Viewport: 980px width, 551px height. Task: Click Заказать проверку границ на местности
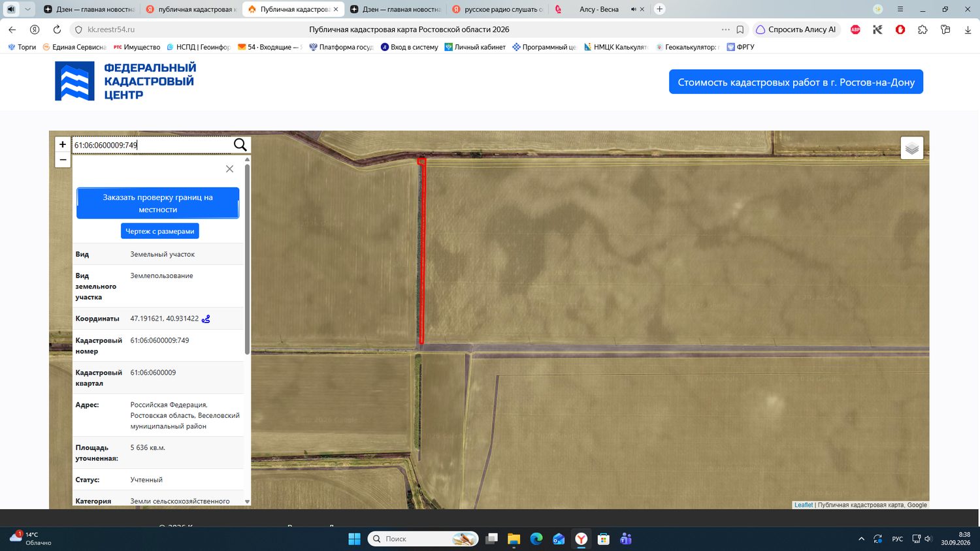tap(157, 203)
